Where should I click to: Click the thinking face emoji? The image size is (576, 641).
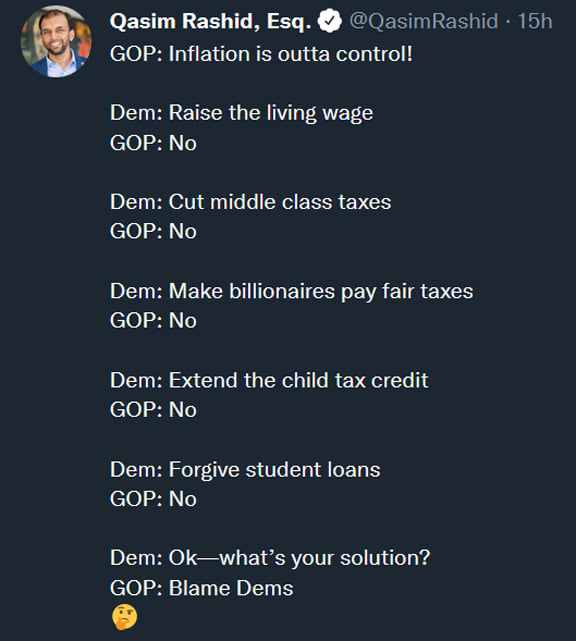(x=124, y=616)
